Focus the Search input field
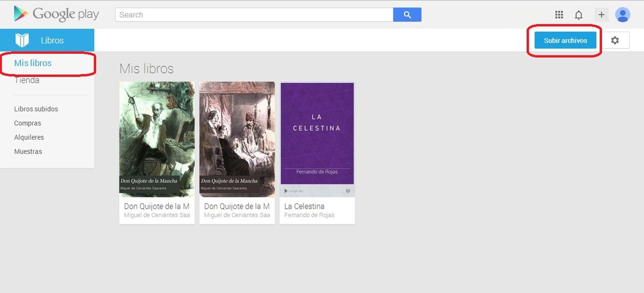Screen dimensions: 644x293 [x=254, y=15]
